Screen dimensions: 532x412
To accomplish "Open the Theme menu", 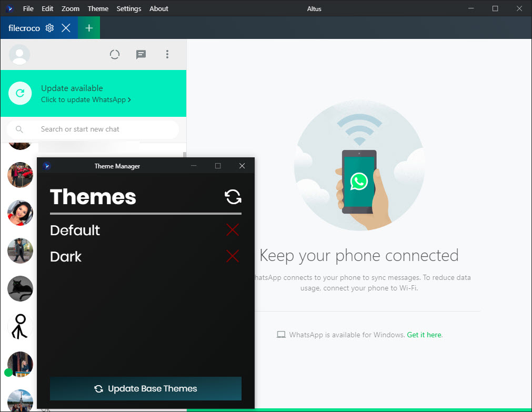I will click(98, 8).
